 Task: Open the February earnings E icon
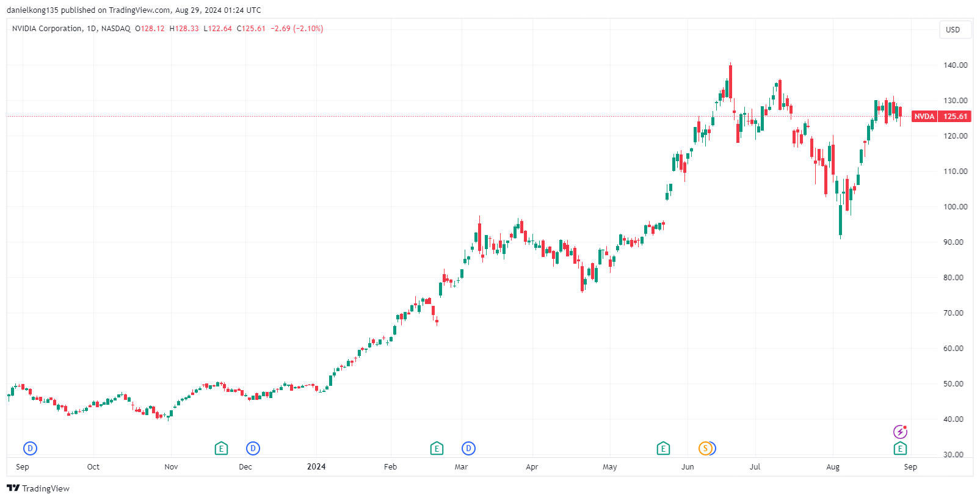(x=437, y=449)
